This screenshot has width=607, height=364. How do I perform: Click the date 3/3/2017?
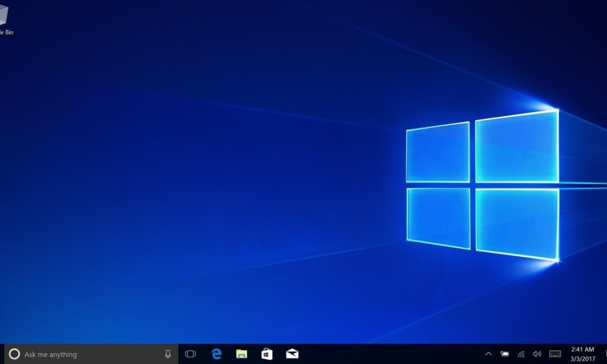pos(583,359)
